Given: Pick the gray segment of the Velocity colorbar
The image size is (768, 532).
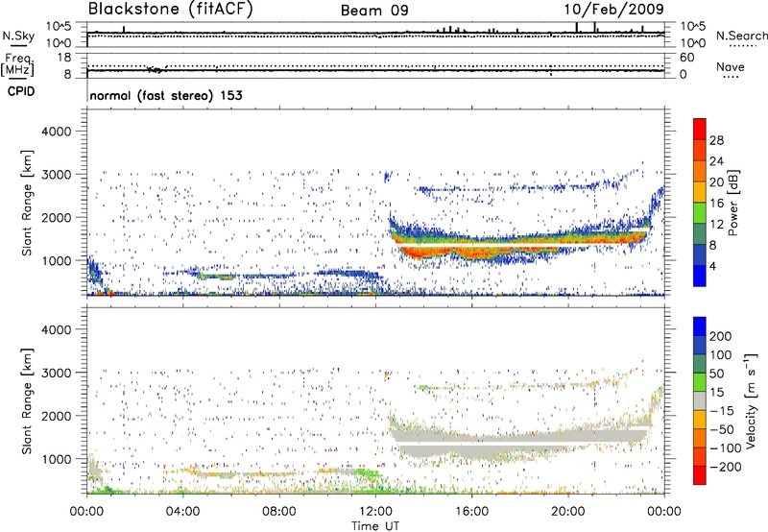Looking at the screenshot, I should click(x=700, y=400).
